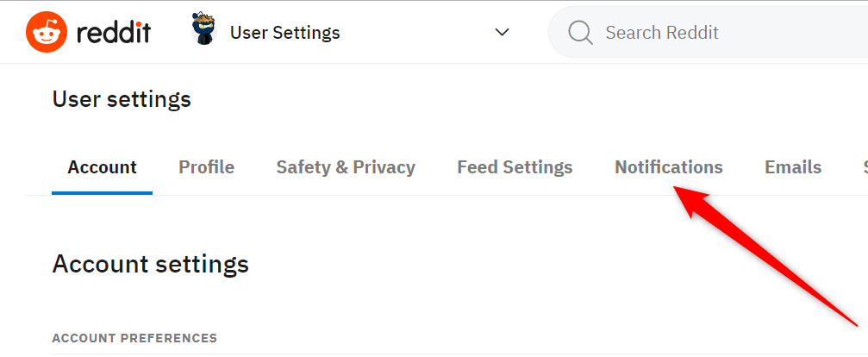Open the Safety & Privacy tab
The image size is (868, 357).
[346, 167]
